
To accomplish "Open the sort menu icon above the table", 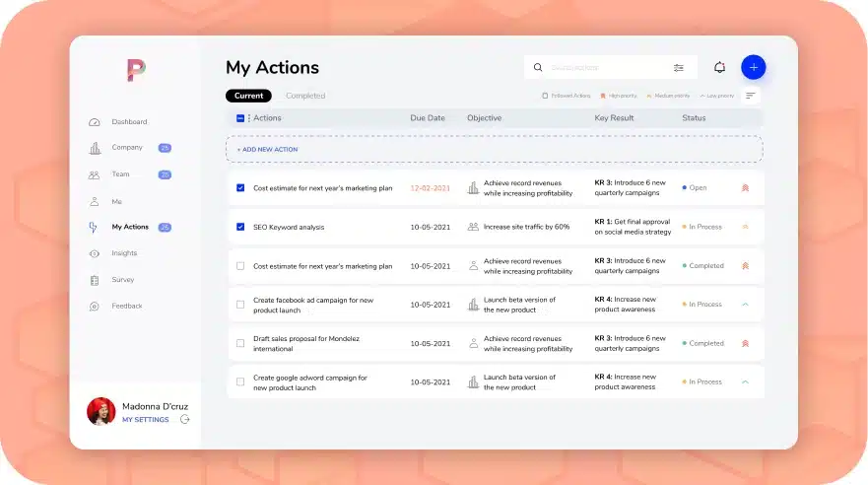I will (751, 96).
